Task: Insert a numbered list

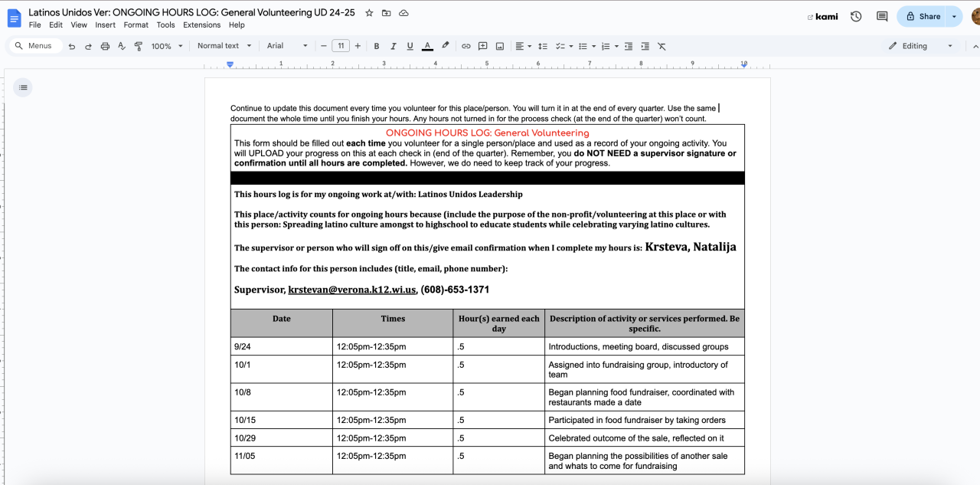Action: (606, 46)
